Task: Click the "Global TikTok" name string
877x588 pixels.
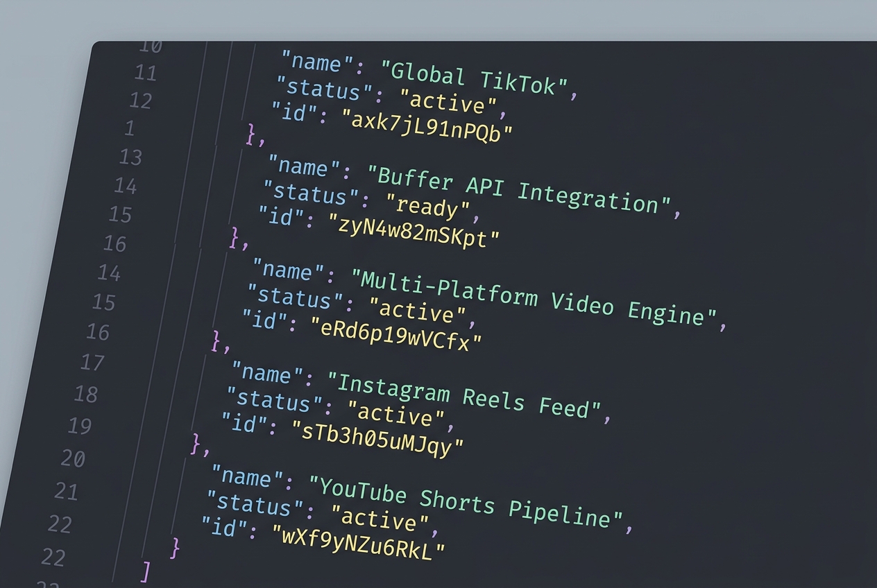Action: (x=475, y=78)
